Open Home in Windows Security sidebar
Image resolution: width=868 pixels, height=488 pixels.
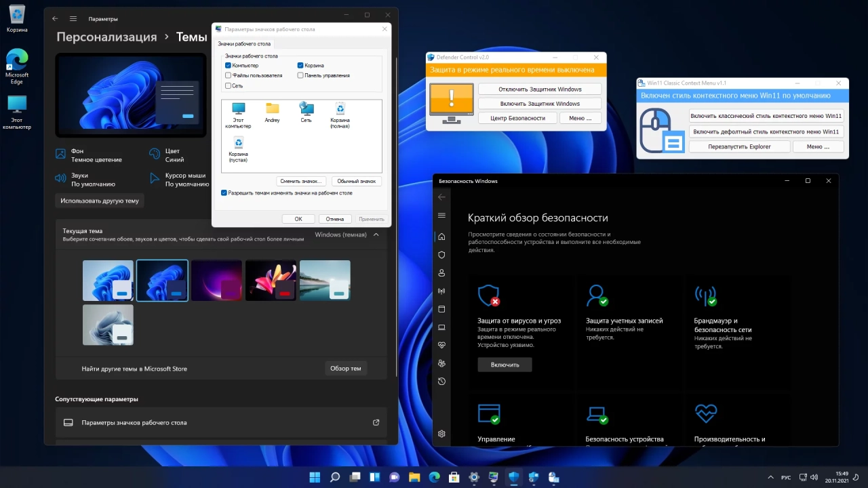[441, 237]
